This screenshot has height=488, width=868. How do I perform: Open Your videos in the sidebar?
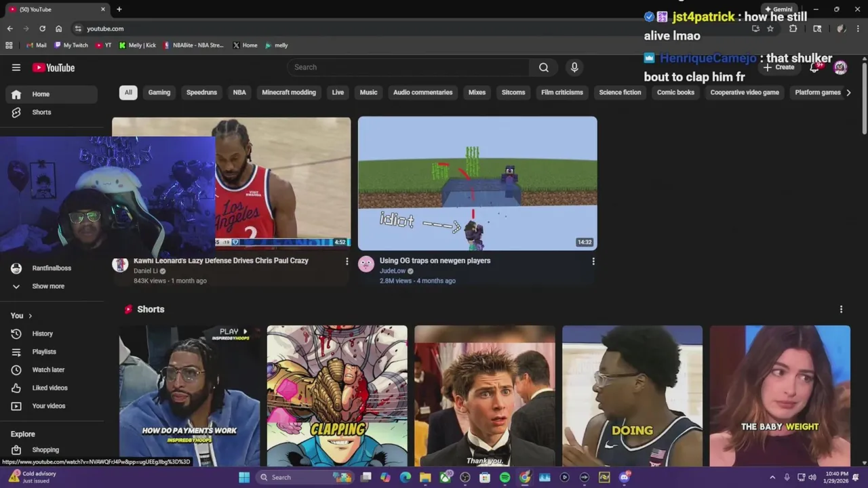[x=49, y=406]
